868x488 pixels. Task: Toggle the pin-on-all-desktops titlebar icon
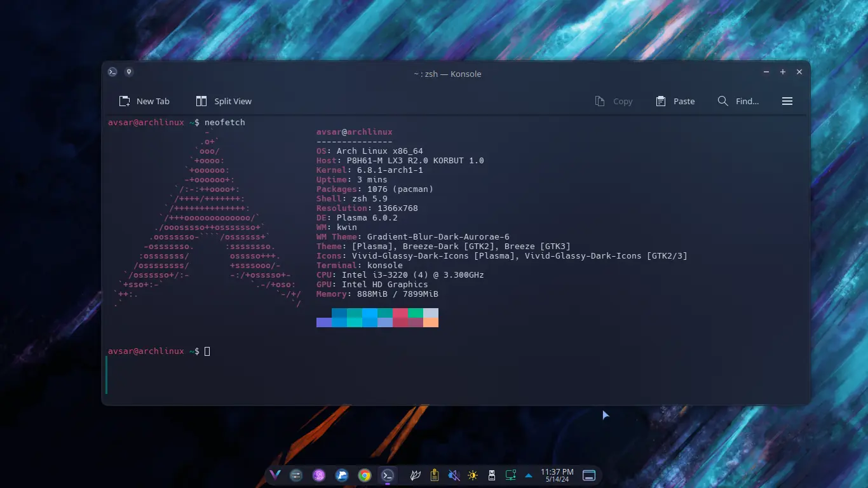[129, 72]
